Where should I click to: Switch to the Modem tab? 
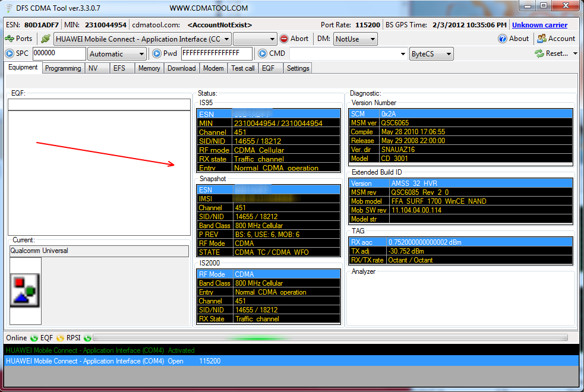pyautogui.click(x=213, y=68)
